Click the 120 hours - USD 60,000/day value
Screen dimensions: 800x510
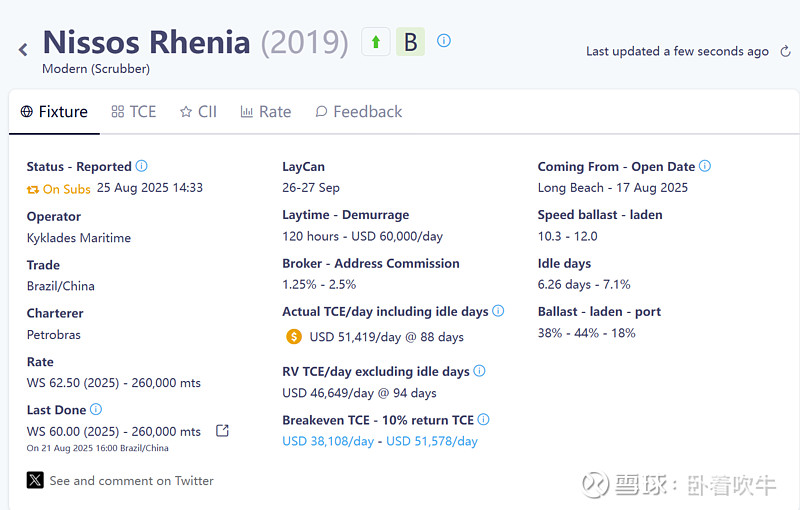(362, 237)
